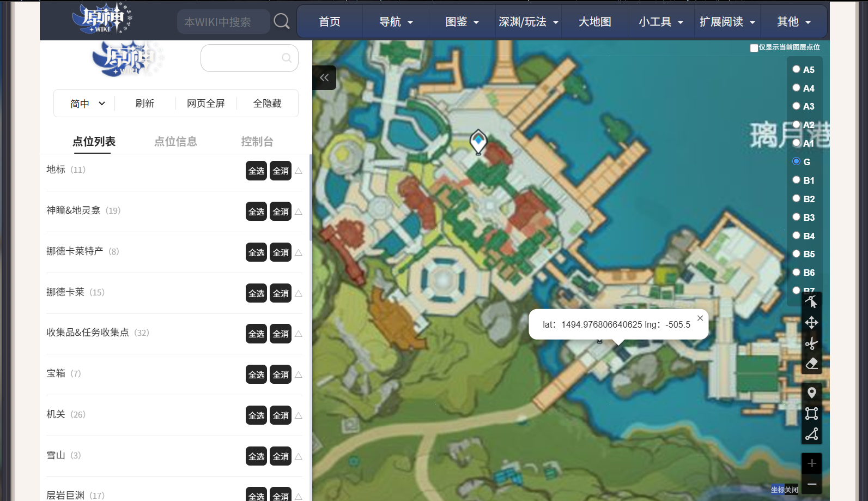
Task: Click 全消 for 神瞳&地灵龛 row
Action: (281, 212)
